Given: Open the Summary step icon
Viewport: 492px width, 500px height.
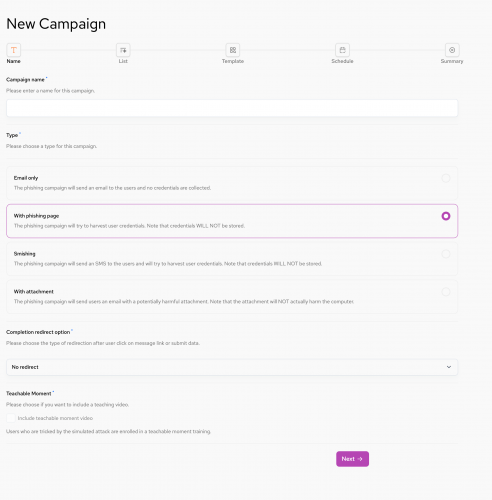Looking at the screenshot, I should pyautogui.click(x=452, y=50).
